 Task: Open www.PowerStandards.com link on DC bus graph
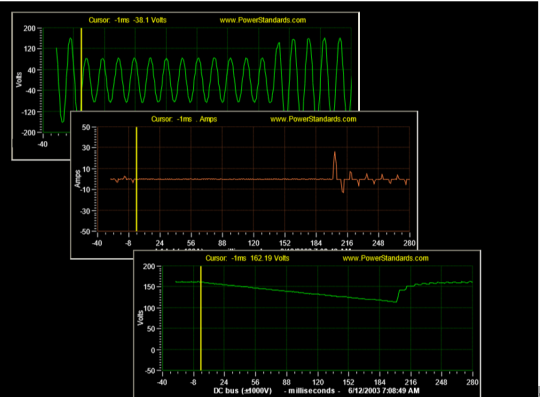pos(385,258)
